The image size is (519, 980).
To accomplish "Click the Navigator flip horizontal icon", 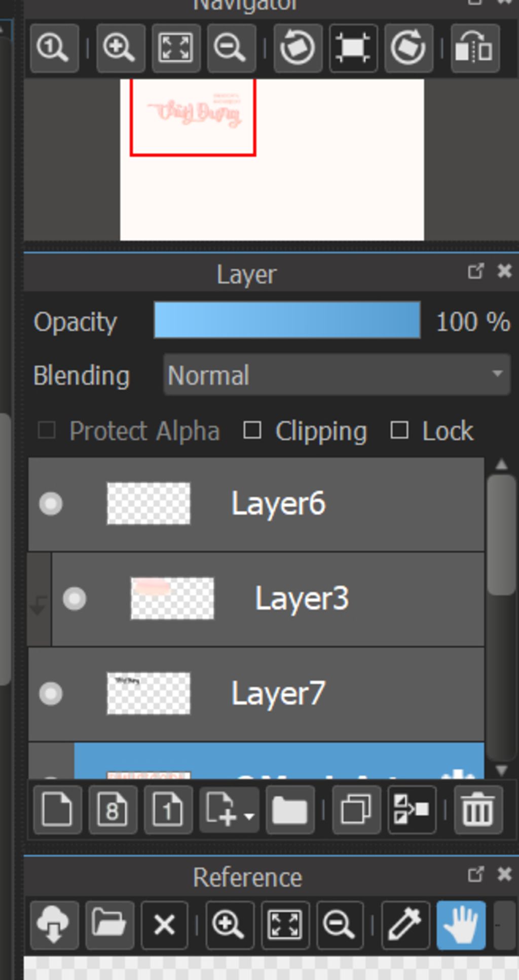I will tap(474, 48).
